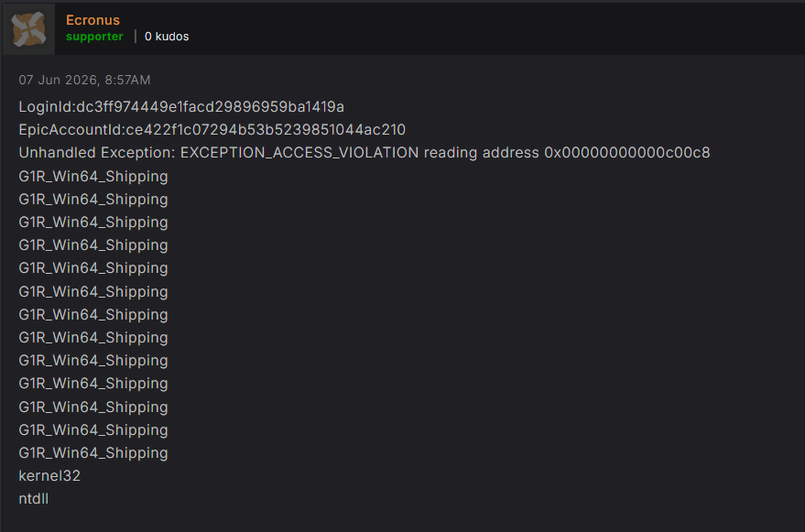Open Ecronus's profile avatar image
This screenshot has height=532, width=805.
28,29
